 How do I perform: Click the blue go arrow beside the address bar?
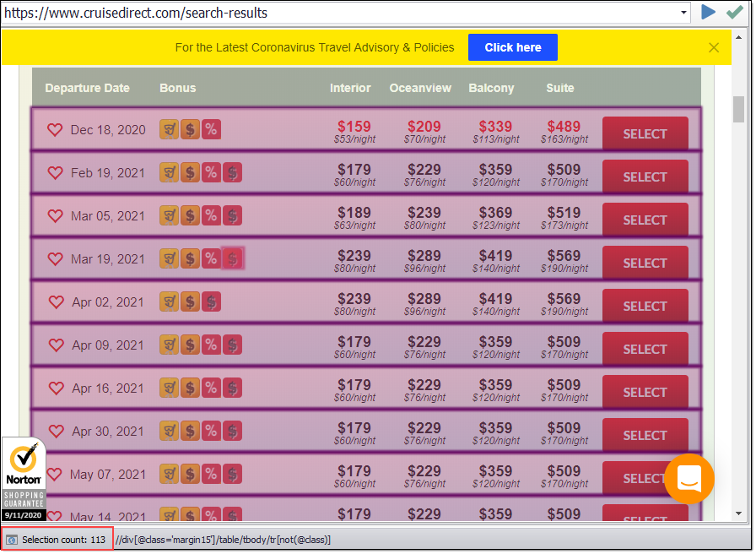pos(709,14)
